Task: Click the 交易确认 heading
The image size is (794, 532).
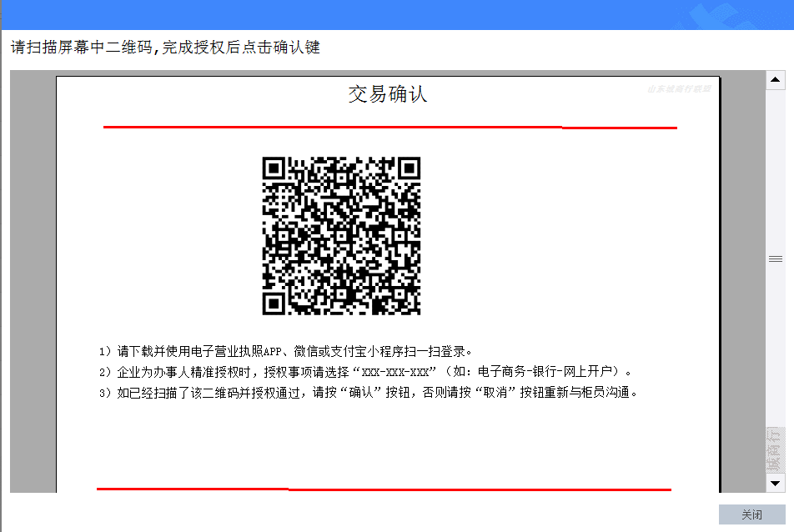Action: (387, 94)
